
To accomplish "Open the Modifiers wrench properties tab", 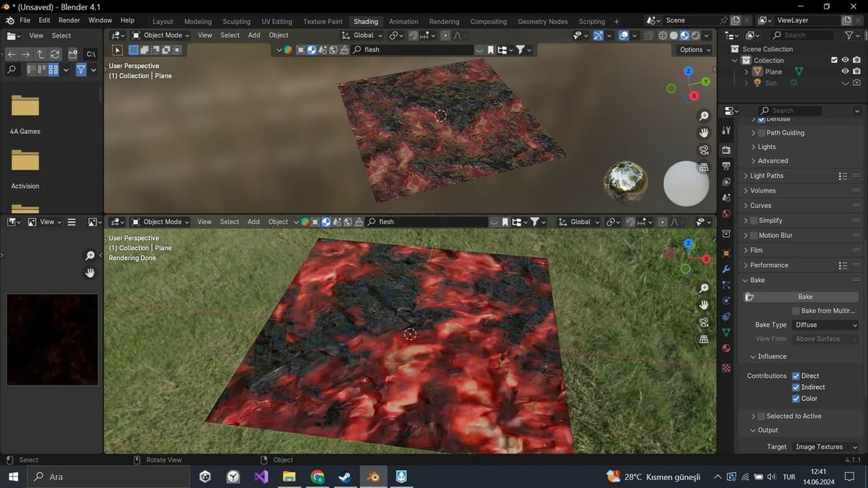I will coord(726,269).
